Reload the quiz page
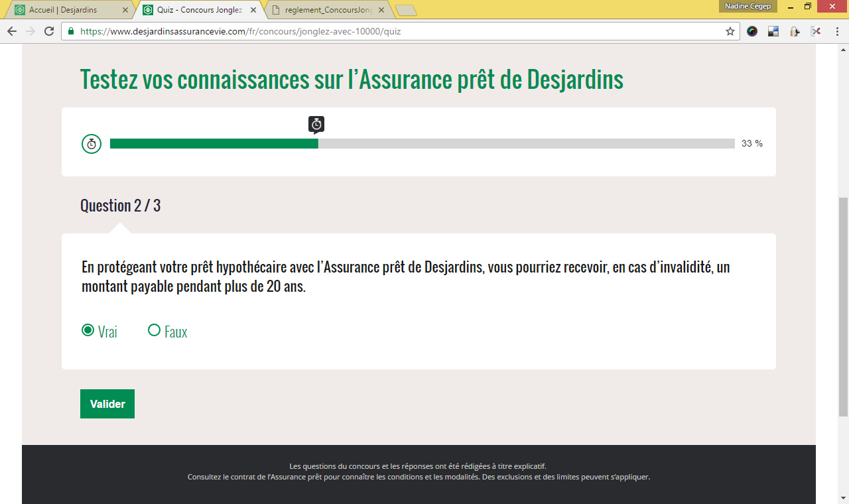Image resolution: width=849 pixels, height=504 pixels. (x=49, y=31)
